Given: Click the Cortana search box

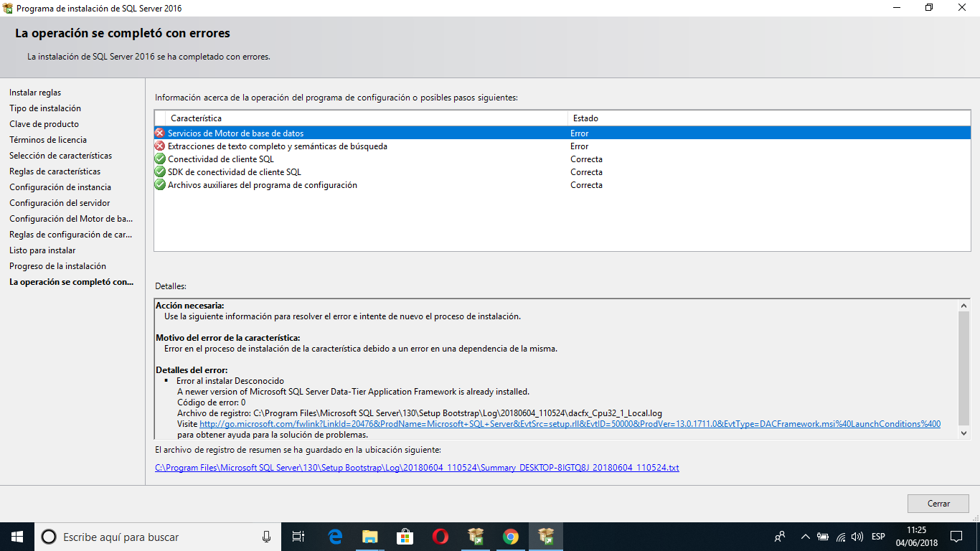Looking at the screenshot, I should coord(158,537).
